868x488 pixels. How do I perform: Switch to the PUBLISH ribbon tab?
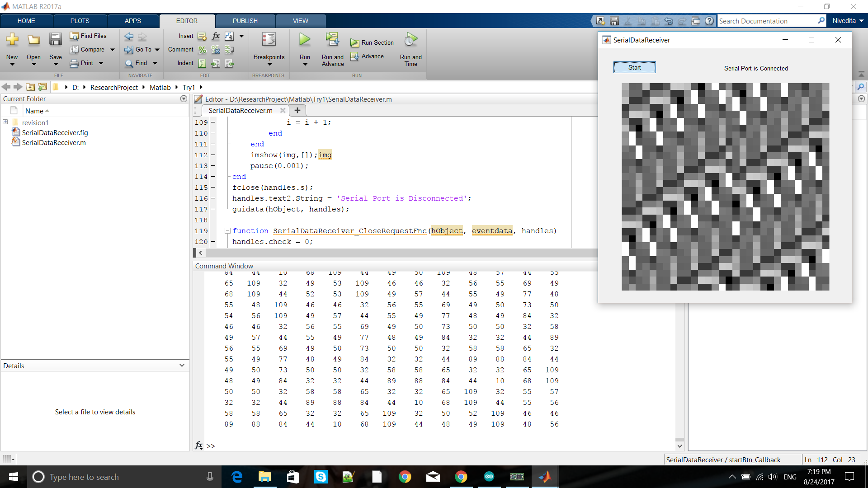click(x=245, y=21)
